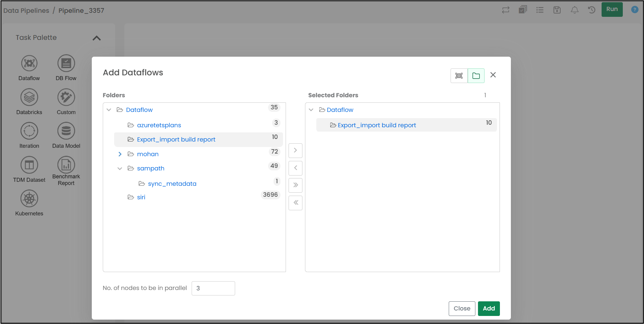Click the save pipeline icon
Image resolution: width=644 pixels, height=324 pixels.
(557, 10)
